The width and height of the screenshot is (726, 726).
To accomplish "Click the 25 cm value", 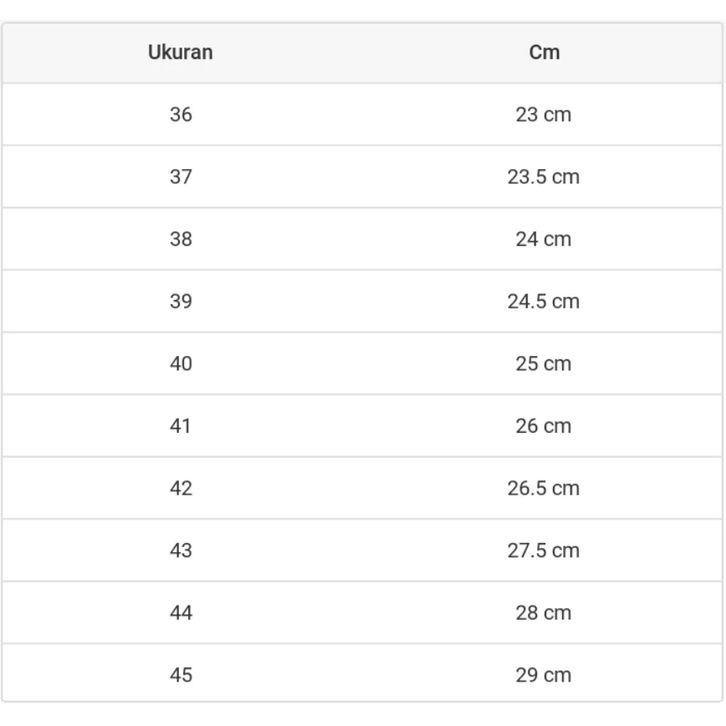I will coord(543,364).
